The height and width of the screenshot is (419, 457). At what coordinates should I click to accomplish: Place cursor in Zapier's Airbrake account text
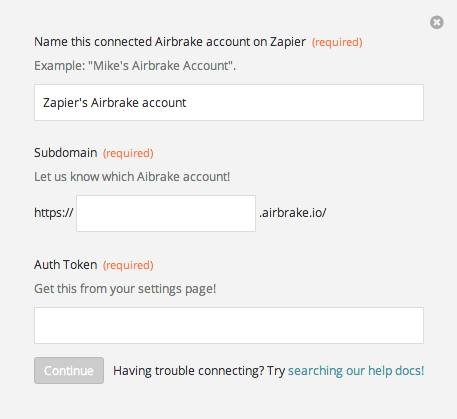point(114,103)
